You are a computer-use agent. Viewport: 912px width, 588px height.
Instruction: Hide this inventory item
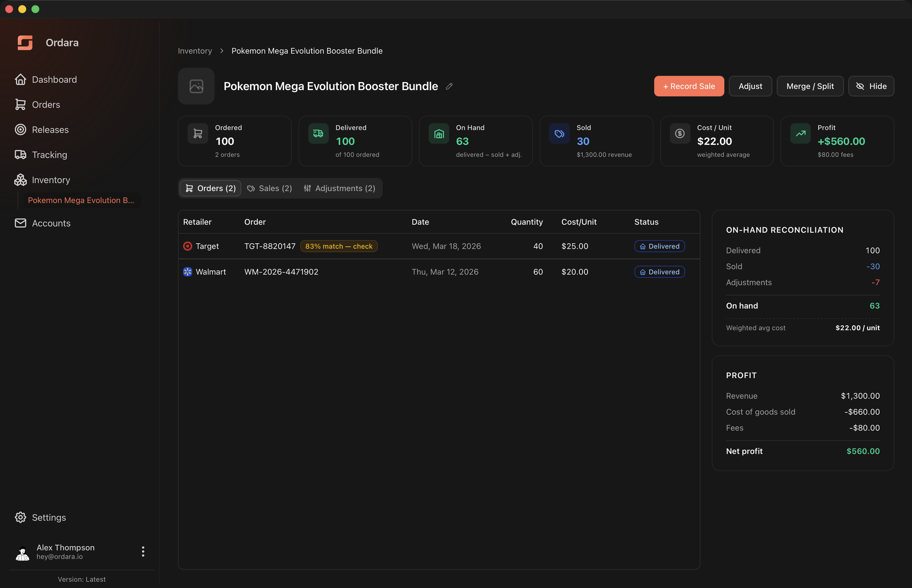click(871, 86)
